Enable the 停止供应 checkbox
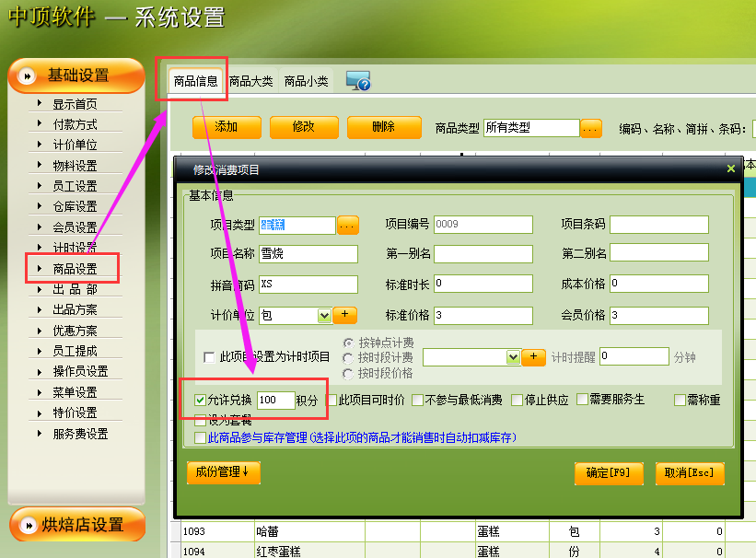 point(518,400)
